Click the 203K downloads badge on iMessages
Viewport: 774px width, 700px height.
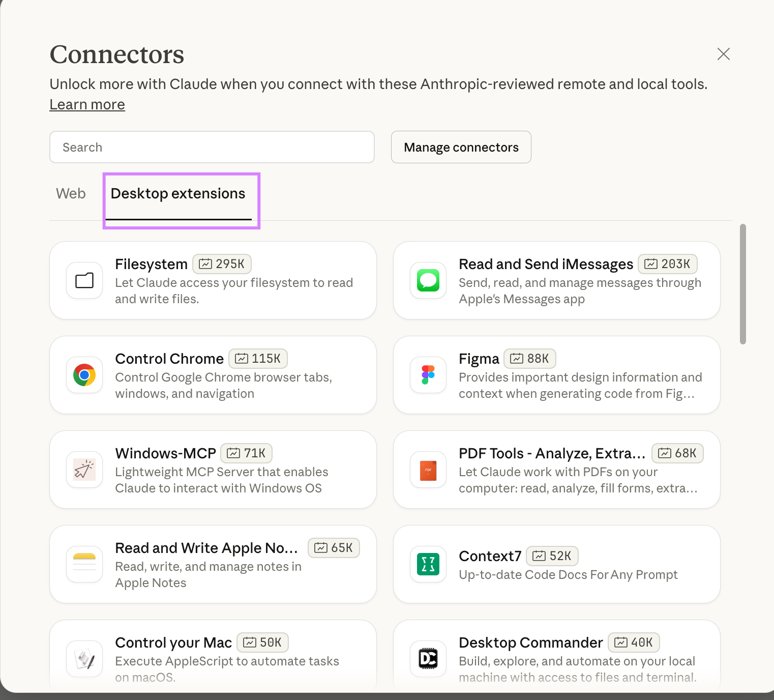click(x=668, y=264)
